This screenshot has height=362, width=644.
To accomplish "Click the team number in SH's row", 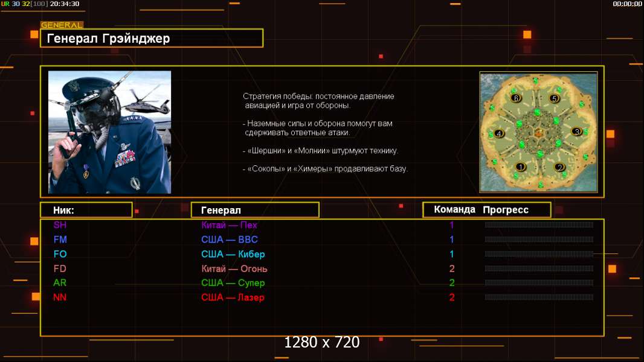I will (x=452, y=224).
